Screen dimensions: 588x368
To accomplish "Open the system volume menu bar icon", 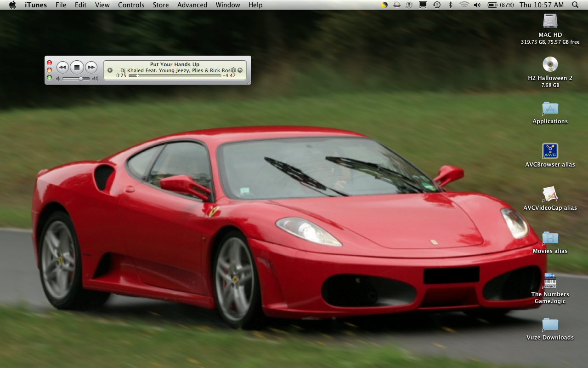I will (x=477, y=5).
